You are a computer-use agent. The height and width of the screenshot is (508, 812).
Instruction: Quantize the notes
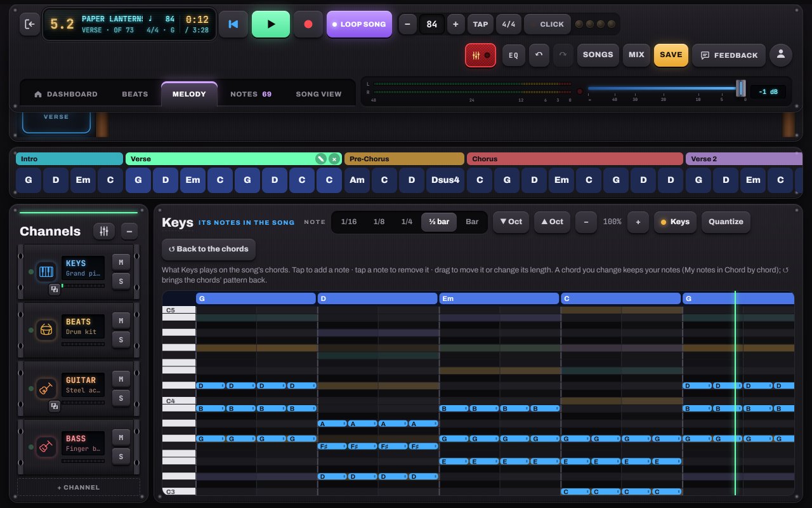(726, 222)
